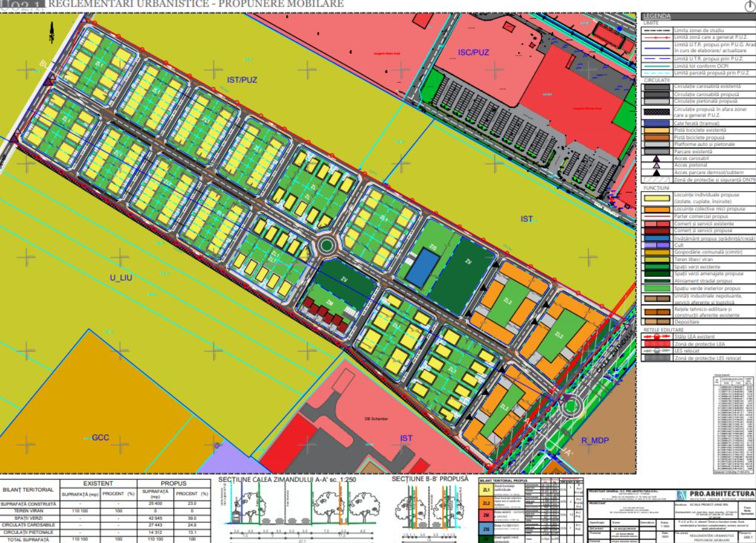Select the Acces carosabil triangle in legend

[x=657, y=159]
